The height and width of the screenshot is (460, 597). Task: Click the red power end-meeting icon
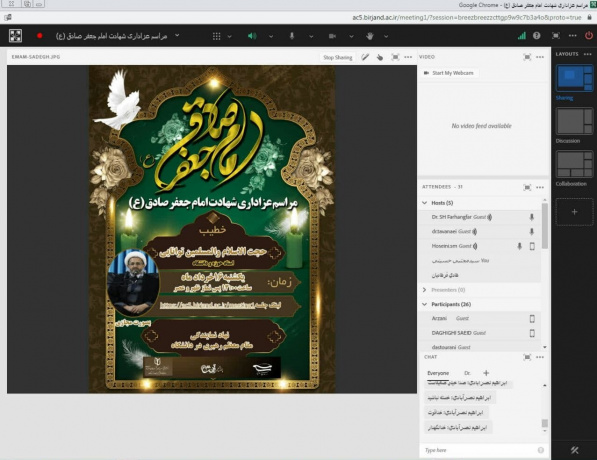[x=589, y=36]
